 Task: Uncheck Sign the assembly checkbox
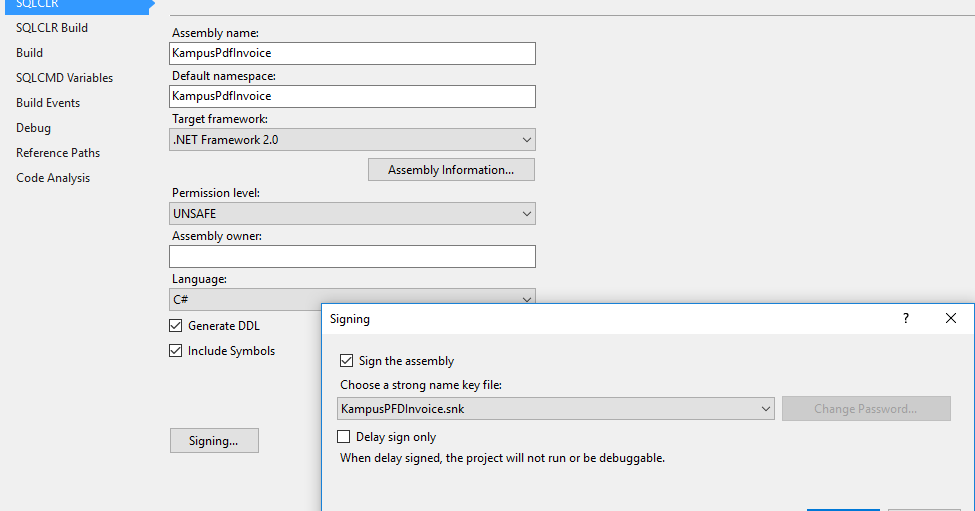[346, 361]
